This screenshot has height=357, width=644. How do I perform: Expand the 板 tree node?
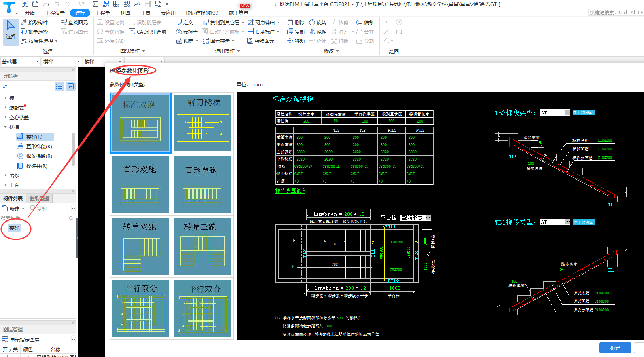tap(5, 98)
